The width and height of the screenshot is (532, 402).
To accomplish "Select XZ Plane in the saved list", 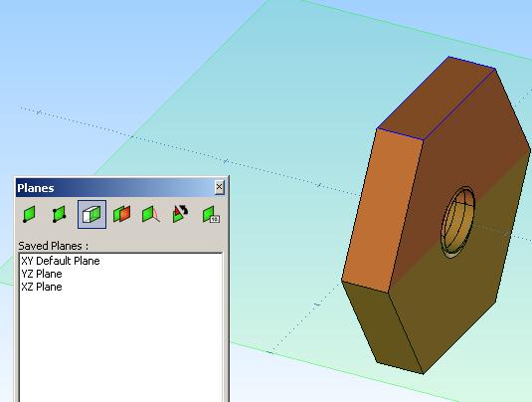I will click(42, 287).
